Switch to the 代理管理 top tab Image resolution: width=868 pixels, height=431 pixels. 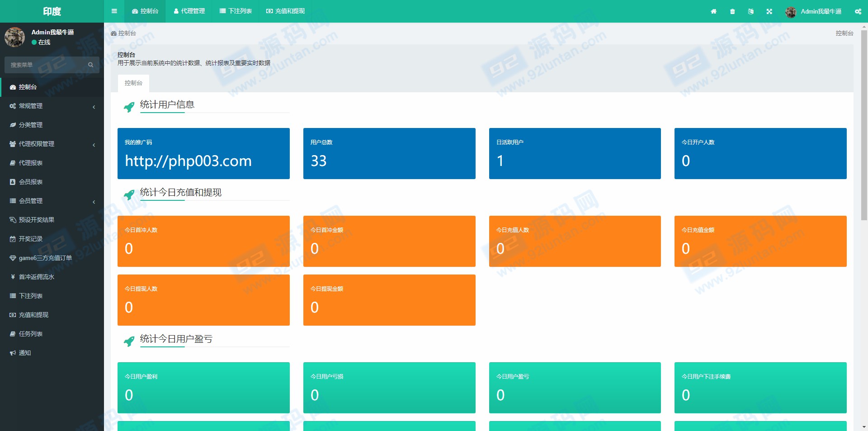[189, 11]
